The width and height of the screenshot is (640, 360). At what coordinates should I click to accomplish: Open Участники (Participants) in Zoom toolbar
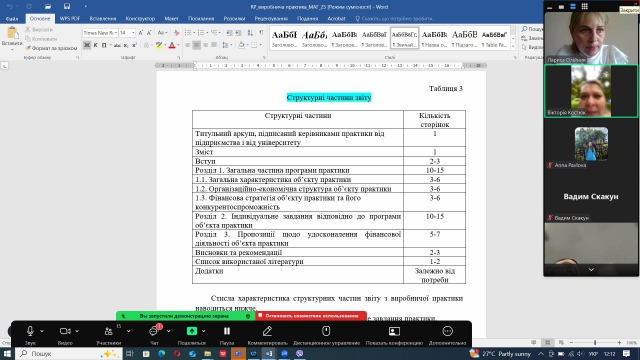[x=109, y=334]
